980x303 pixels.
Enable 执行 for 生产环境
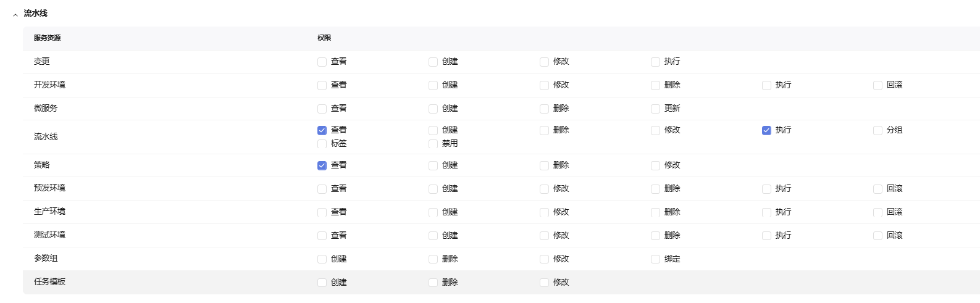766,212
